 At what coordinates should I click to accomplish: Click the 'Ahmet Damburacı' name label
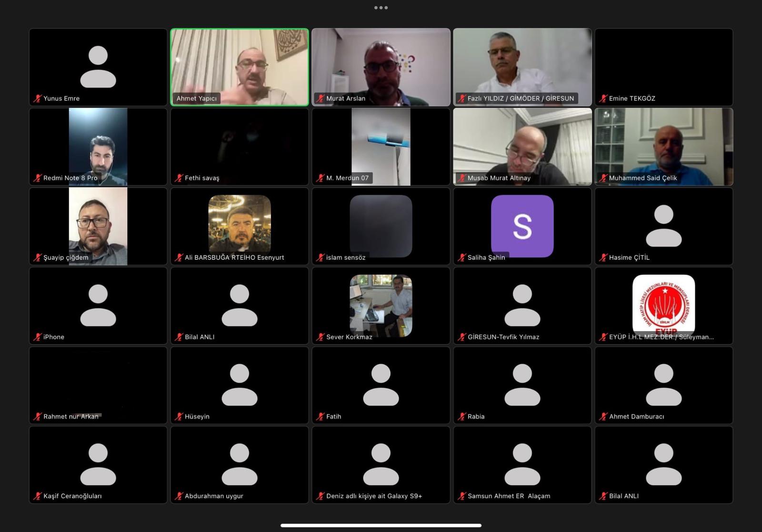tap(636, 416)
